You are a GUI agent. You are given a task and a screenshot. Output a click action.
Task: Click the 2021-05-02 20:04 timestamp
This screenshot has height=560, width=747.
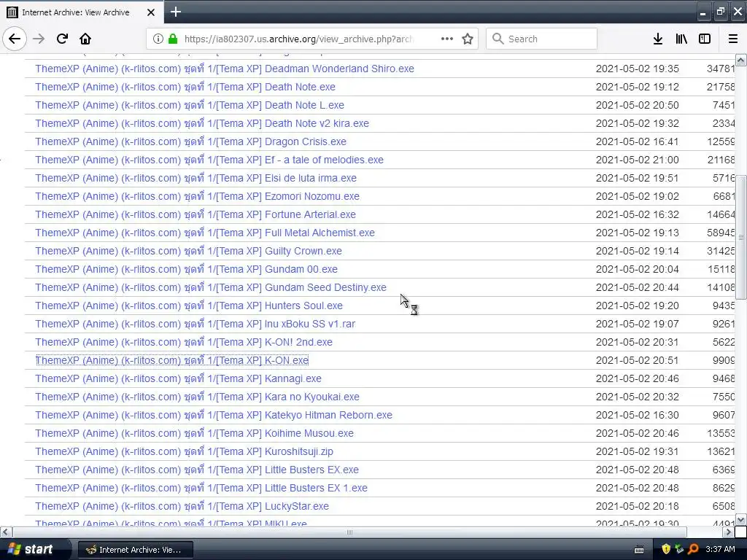tap(637, 269)
